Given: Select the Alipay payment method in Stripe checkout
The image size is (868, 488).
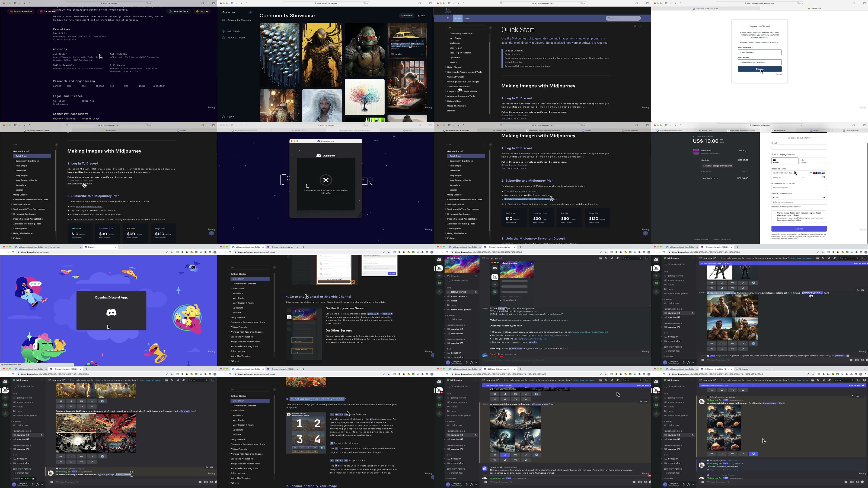Looking at the screenshot, I should coord(813,161).
